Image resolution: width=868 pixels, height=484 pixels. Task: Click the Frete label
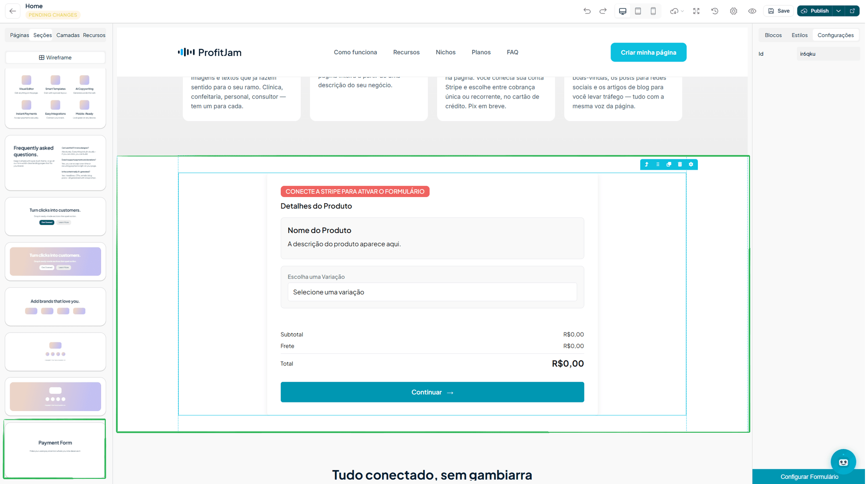coord(288,347)
